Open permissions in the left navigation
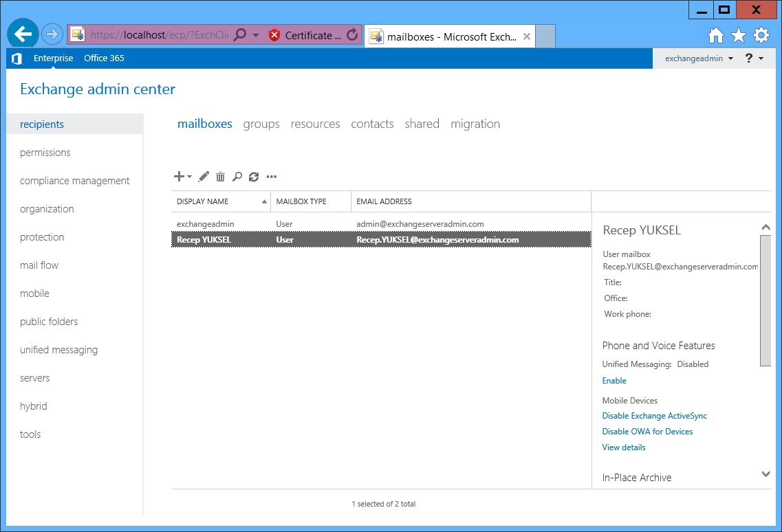The image size is (782, 532). coord(45,153)
